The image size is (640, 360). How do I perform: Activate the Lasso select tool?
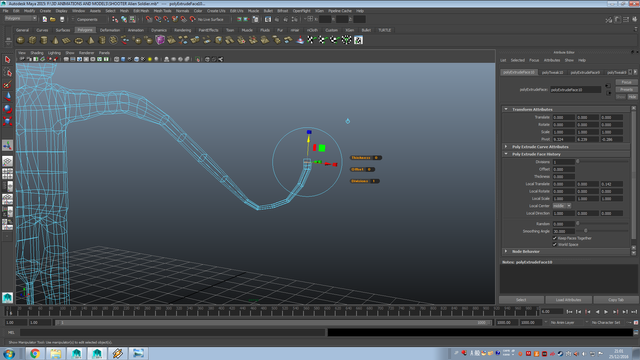tap(7, 72)
